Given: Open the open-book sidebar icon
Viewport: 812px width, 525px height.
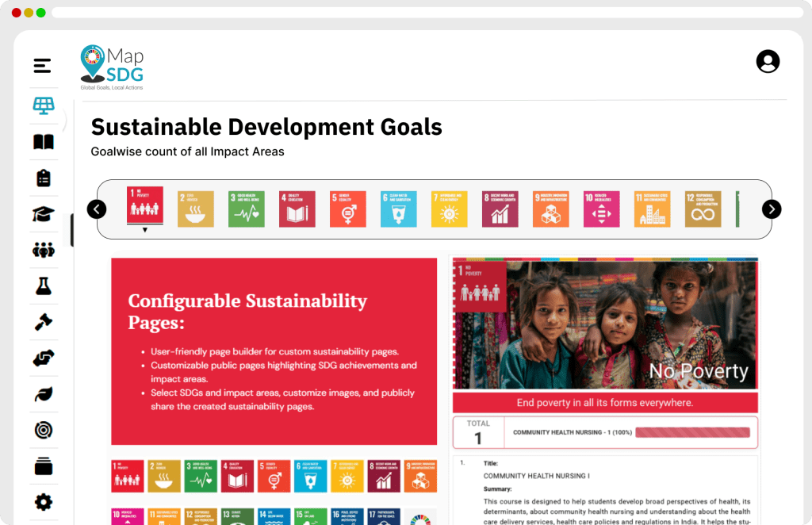Looking at the screenshot, I should coord(44,142).
